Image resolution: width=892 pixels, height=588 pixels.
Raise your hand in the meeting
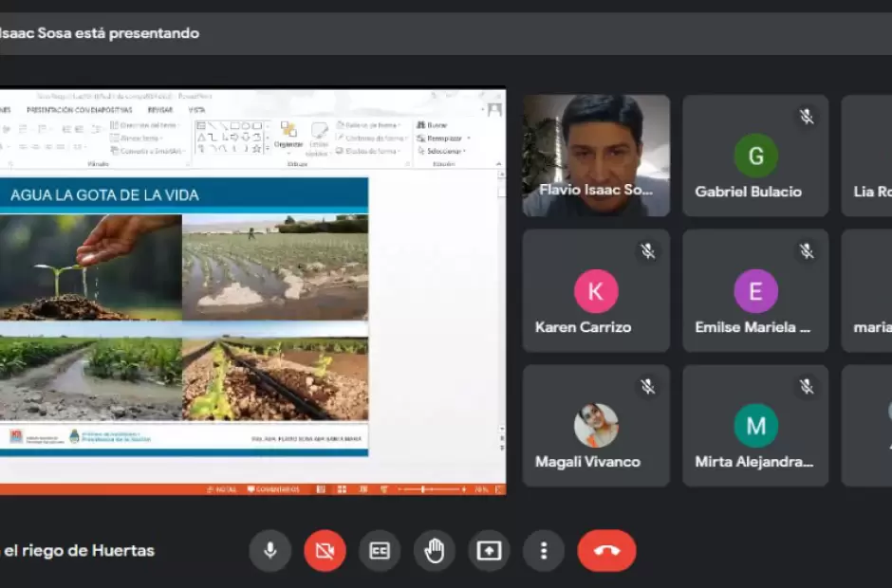(435, 551)
